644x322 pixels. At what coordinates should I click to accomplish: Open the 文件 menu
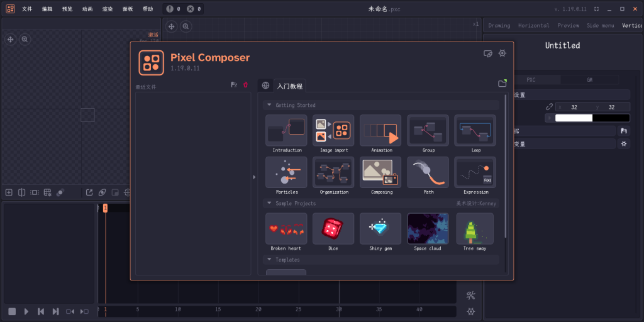pyautogui.click(x=27, y=9)
